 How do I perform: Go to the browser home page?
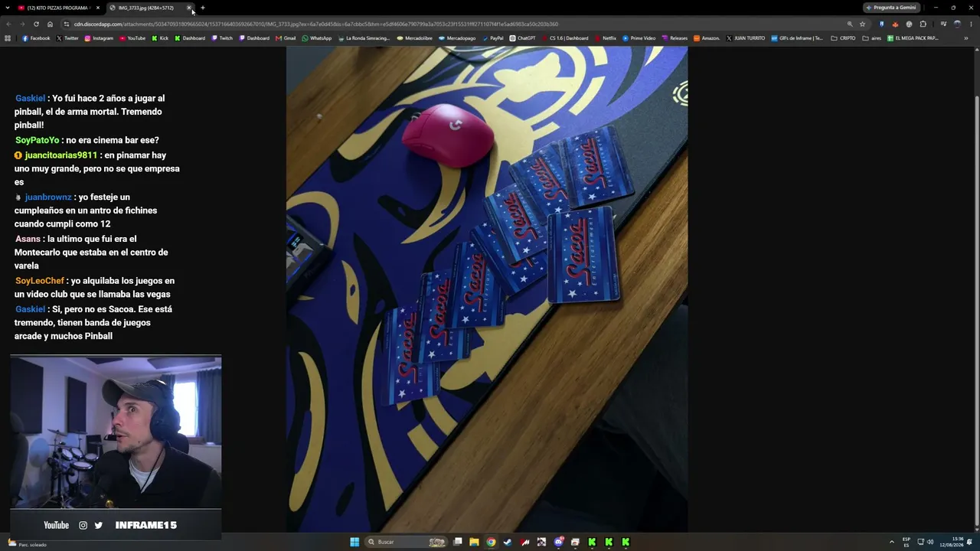click(50, 24)
